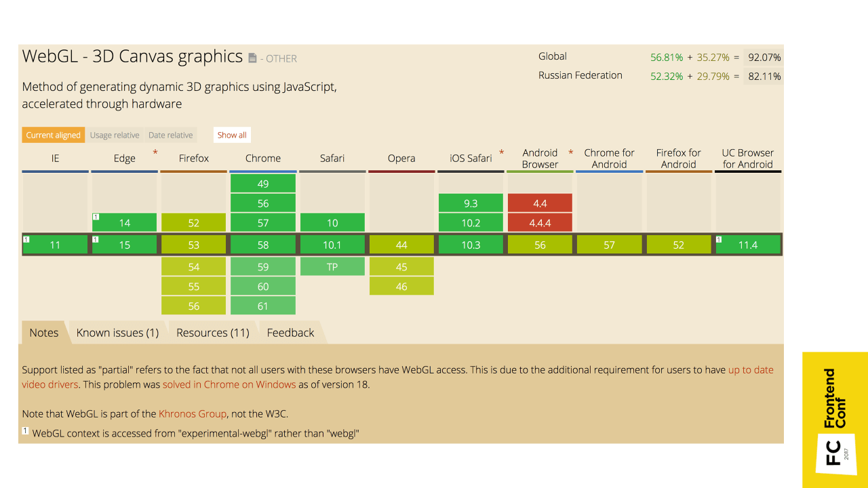Image resolution: width=868 pixels, height=488 pixels.
Task: Select the Chrome 61 version cell
Action: click(x=263, y=306)
